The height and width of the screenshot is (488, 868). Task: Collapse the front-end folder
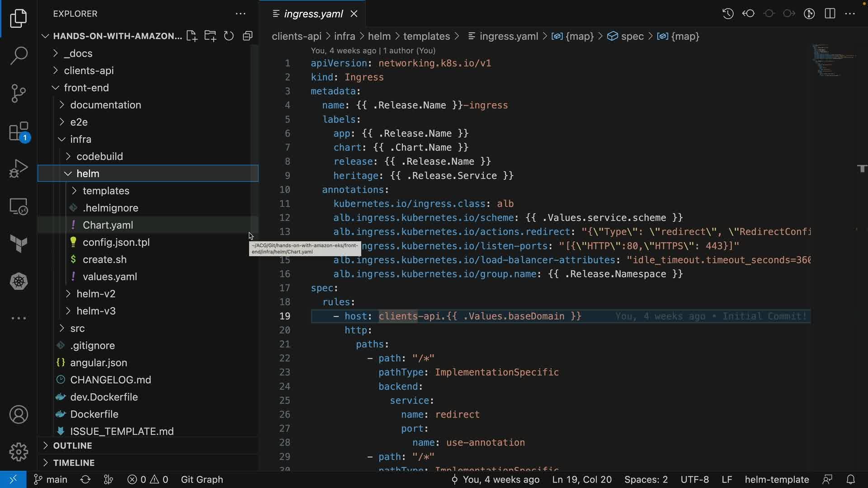click(x=86, y=88)
